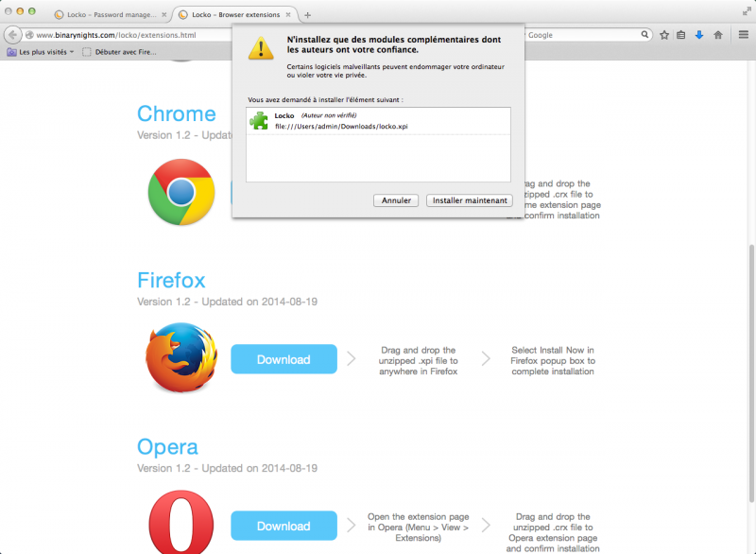Click the search magnifier icon
756x554 pixels.
[644, 35]
